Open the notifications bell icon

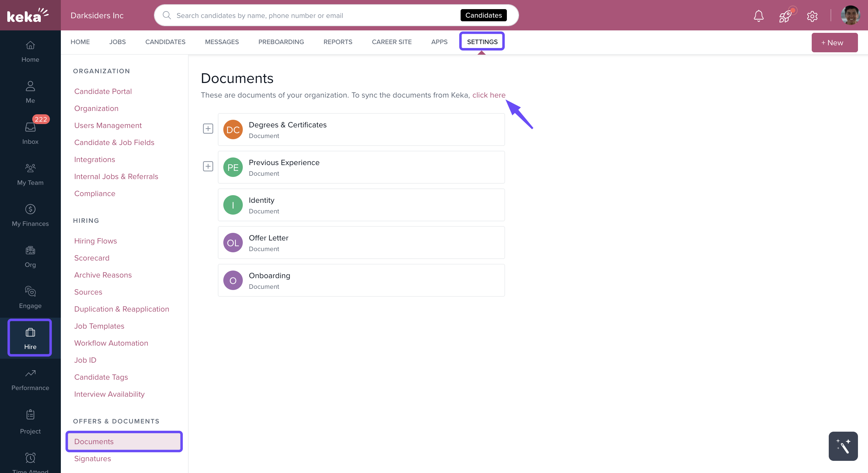pyautogui.click(x=758, y=16)
